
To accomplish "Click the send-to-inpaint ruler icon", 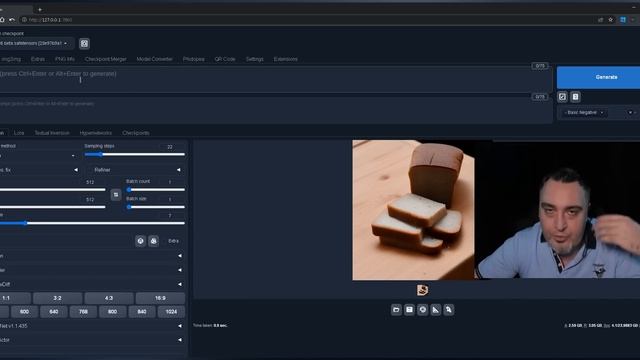I will click(x=436, y=310).
